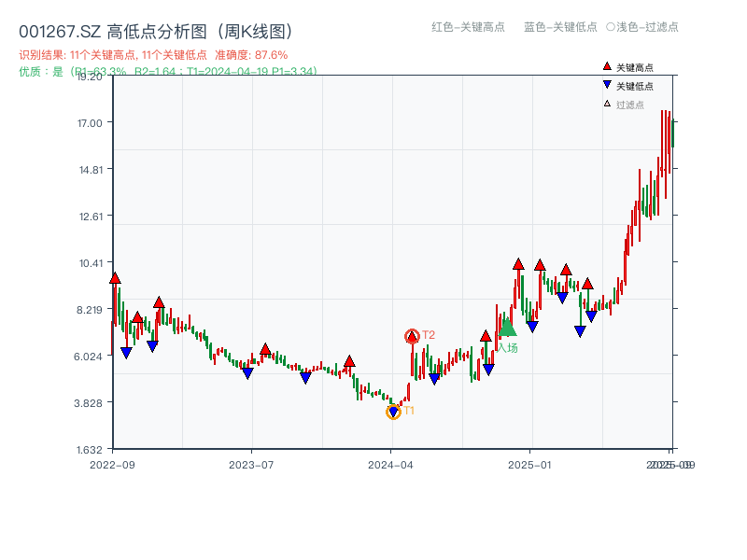The image size is (747, 560).
Task: Click the 过滤点 legend label
Action: click(x=629, y=105)
